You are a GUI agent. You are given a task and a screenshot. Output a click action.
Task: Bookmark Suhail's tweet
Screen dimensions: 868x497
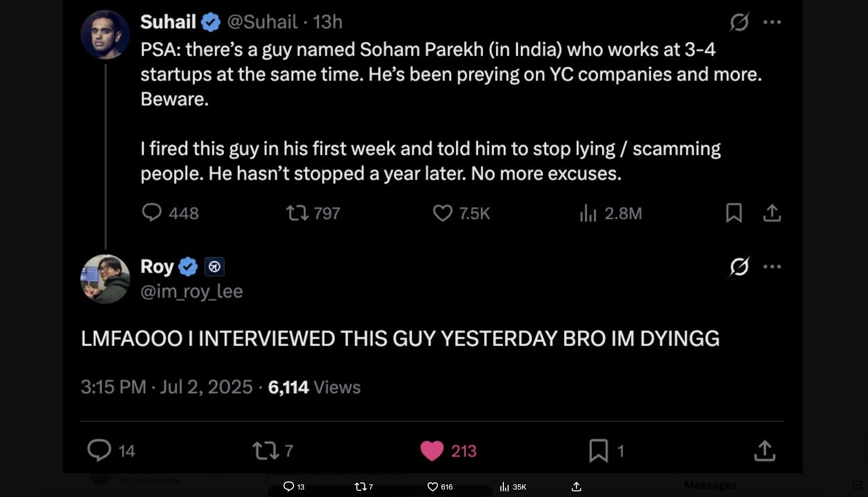tap(733, 213)
